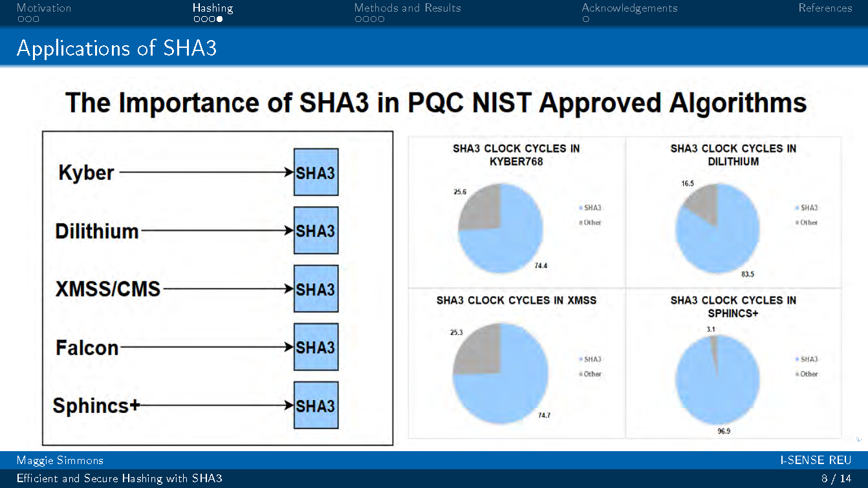The image size is (868, 488).
Task: Go to the Acknowledgements section link
Action: [629, 8]
